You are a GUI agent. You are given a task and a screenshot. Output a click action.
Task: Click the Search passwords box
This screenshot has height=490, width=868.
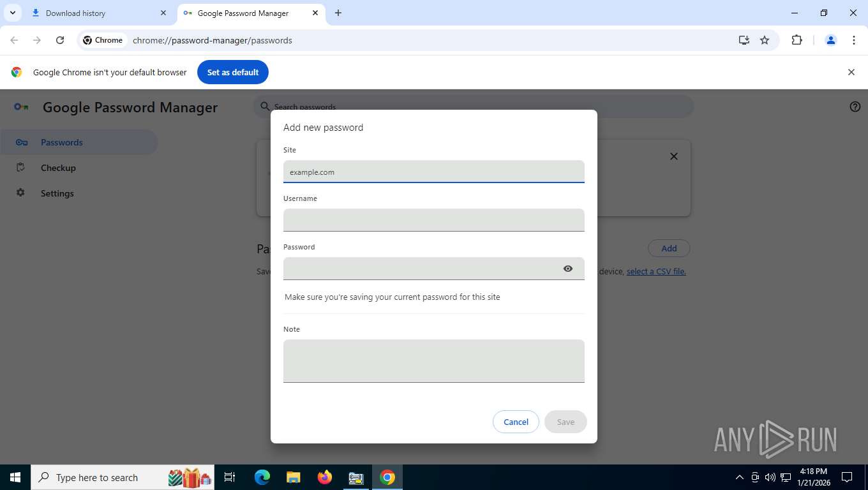[474, 107]
